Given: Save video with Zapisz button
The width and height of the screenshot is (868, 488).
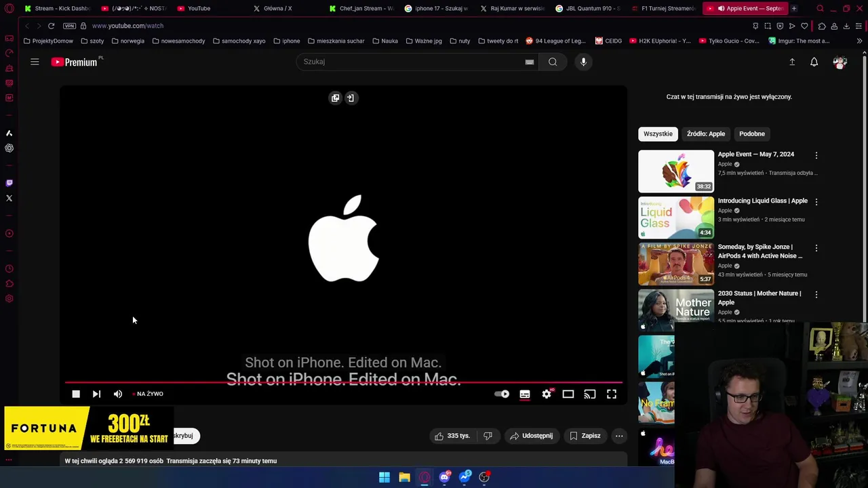Looking at the screenshot, I should [585, 436].
